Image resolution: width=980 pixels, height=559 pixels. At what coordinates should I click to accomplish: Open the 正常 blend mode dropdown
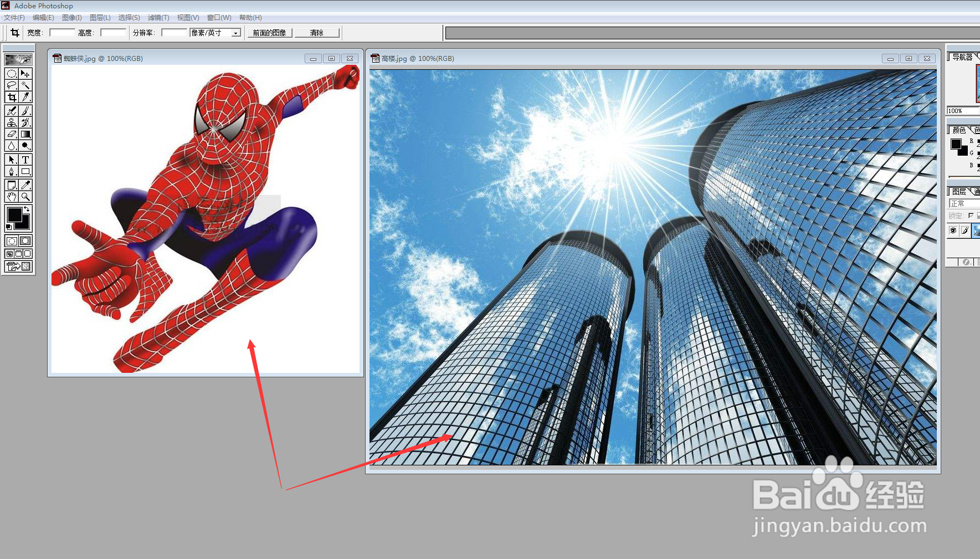coord(964,203)
